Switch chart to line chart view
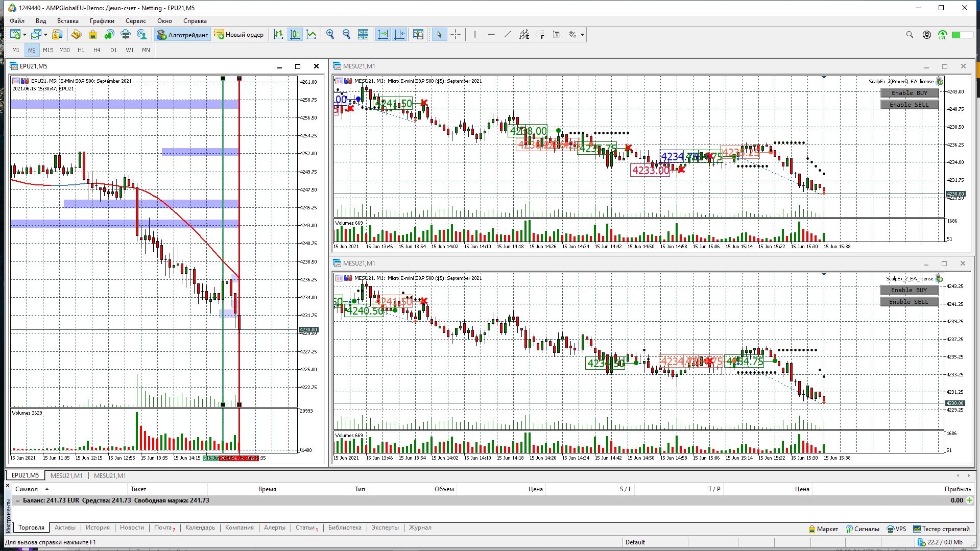The image size is (980, 551). click(311, 35)
